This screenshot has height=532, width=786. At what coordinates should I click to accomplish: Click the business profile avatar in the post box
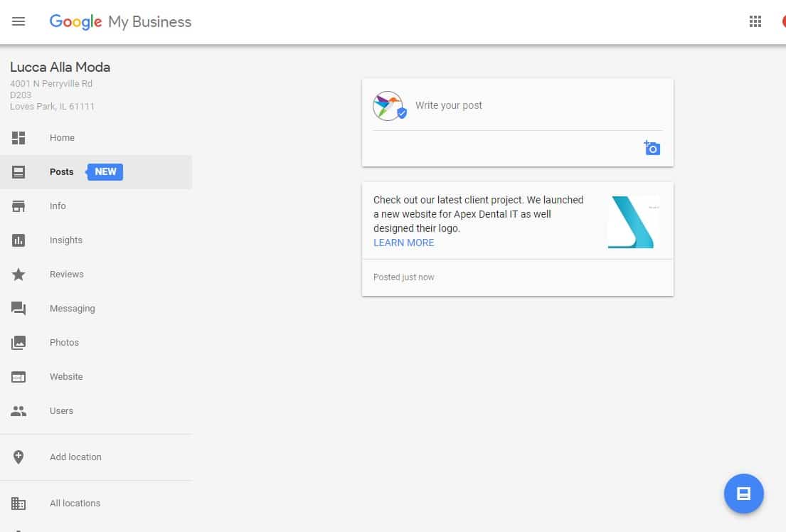point(388,106)
